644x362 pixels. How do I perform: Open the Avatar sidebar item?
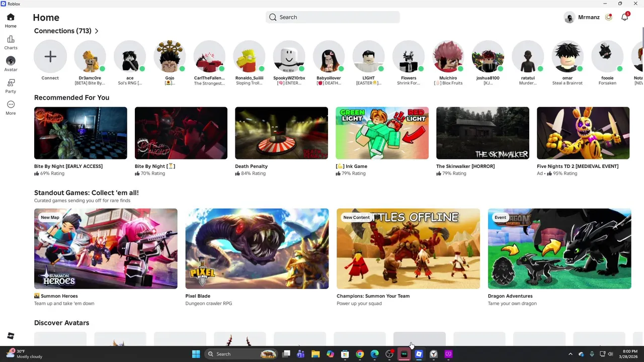pos(11,64)
